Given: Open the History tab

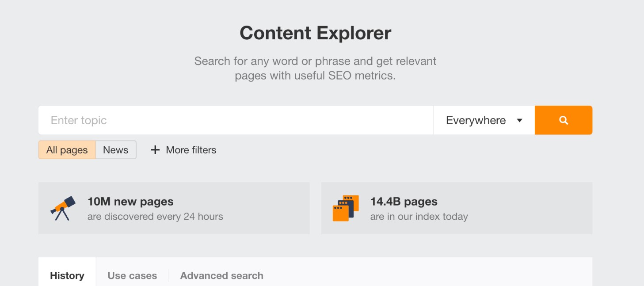Looking at the screenshot, I should coord(67,275).
